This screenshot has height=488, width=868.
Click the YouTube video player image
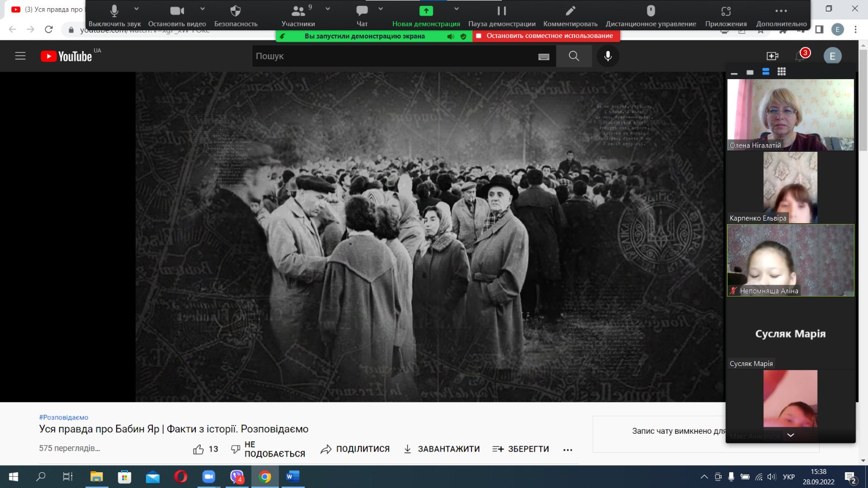(x=430, y=237)
